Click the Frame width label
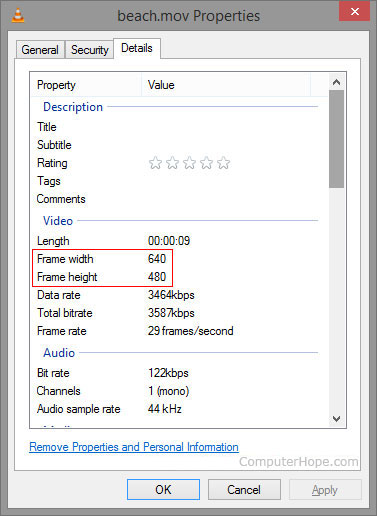 [65, 259]
